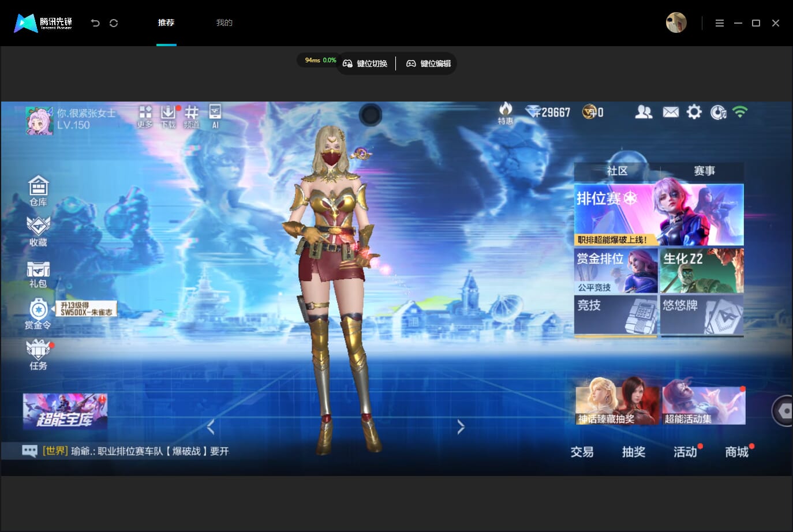The height and width of the screenshot is (532, 793).
Task: Click the gold coin balance icon
Action: (x=589, y=112)
